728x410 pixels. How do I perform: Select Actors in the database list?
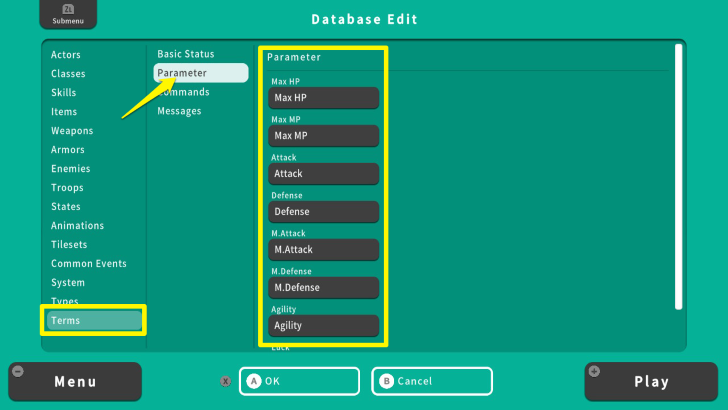click(65, 55)
